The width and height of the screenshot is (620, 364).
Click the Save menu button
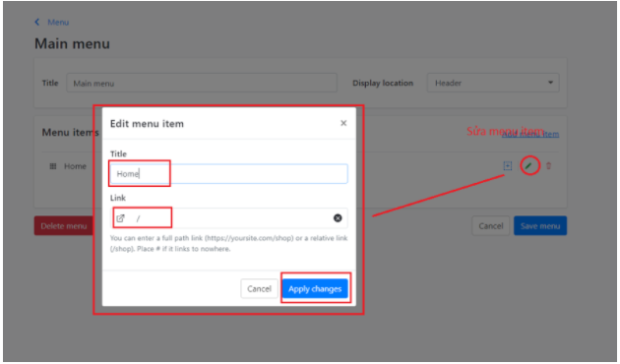click(539, 226)
